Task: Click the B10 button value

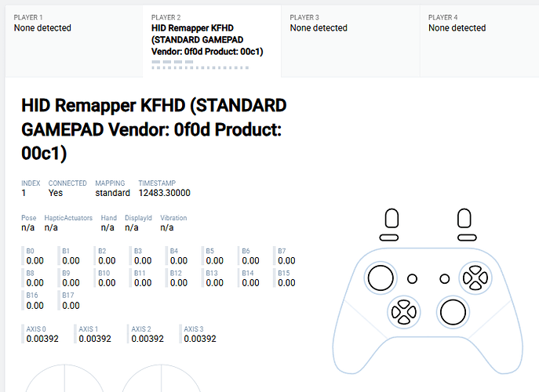Action: pos(107,283)
